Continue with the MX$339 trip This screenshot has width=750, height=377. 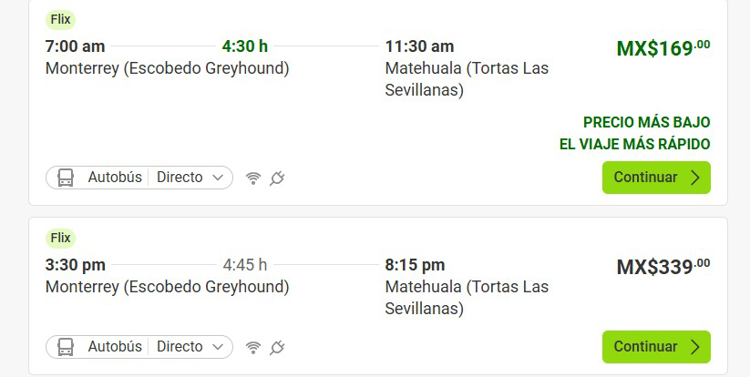(656, 347)
